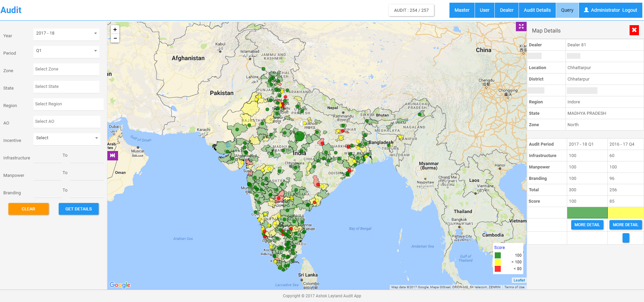Click the 'Chhattarpur' location value

pyautogui.click(x=579, y=68)
